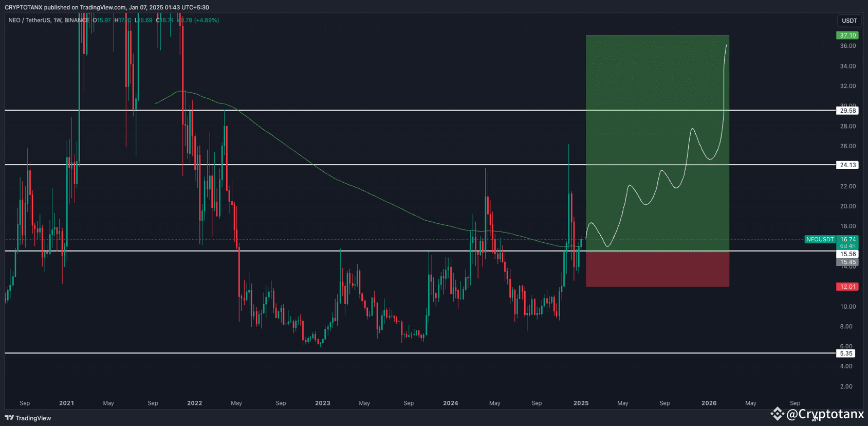Click the 2026 label on time axis
868x426 pixels.
pos(709,403)
